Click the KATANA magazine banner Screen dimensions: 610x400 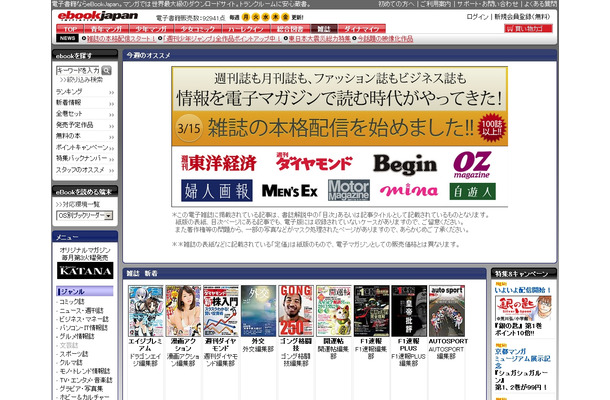click(85, 270)
